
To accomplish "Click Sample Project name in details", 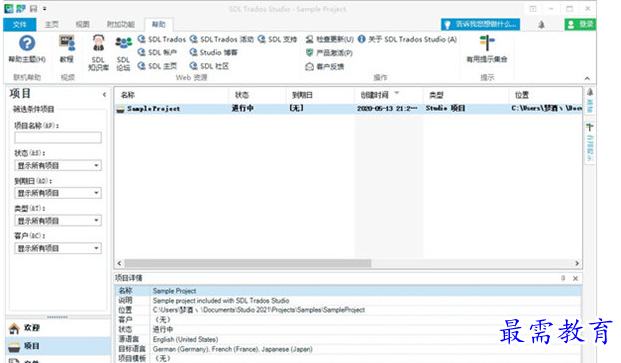I will [x=174, y=291].
